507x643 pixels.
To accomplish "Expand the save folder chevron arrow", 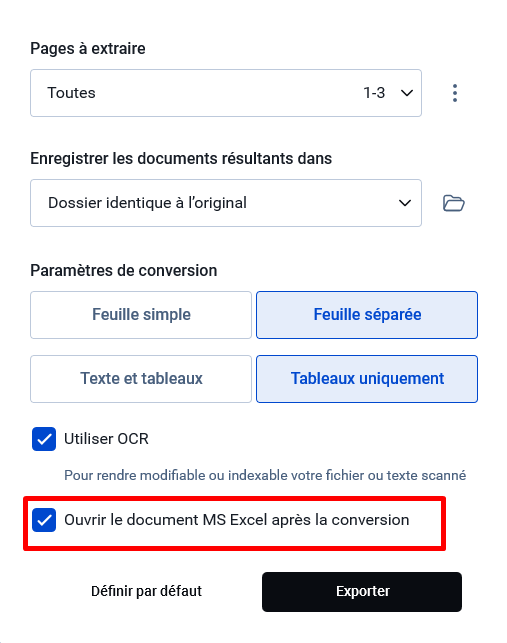I will (405, 203).
